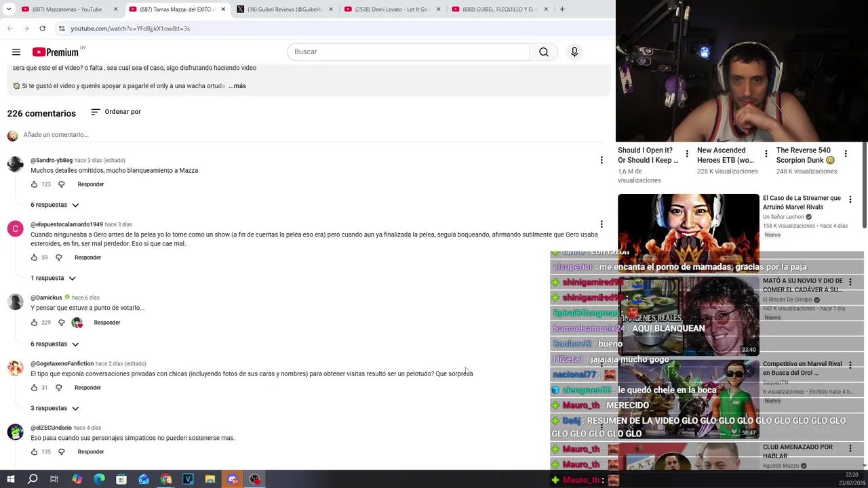
Task: Close the Demi Lovato tab
Action: (x=438, y=9)
